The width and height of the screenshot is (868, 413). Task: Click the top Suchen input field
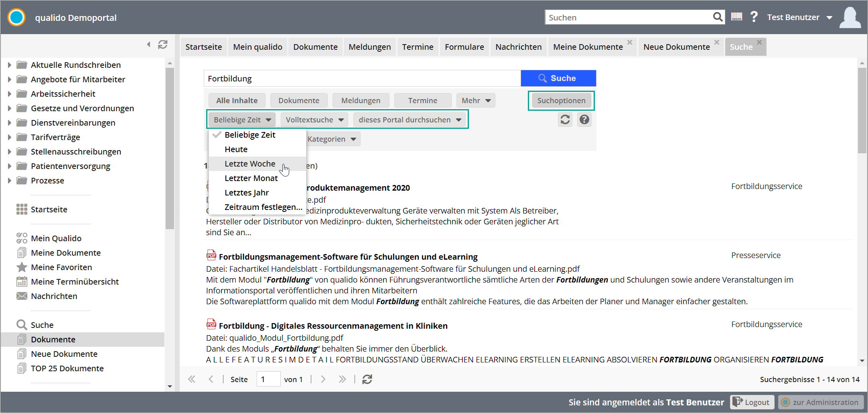628,17
